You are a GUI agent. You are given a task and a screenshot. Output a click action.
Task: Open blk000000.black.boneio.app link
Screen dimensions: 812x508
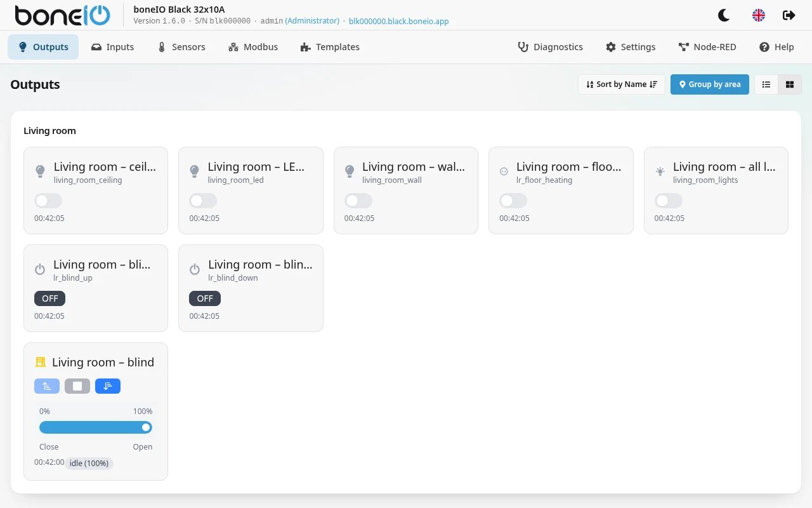pyautogui.click(x=399, y=21)
